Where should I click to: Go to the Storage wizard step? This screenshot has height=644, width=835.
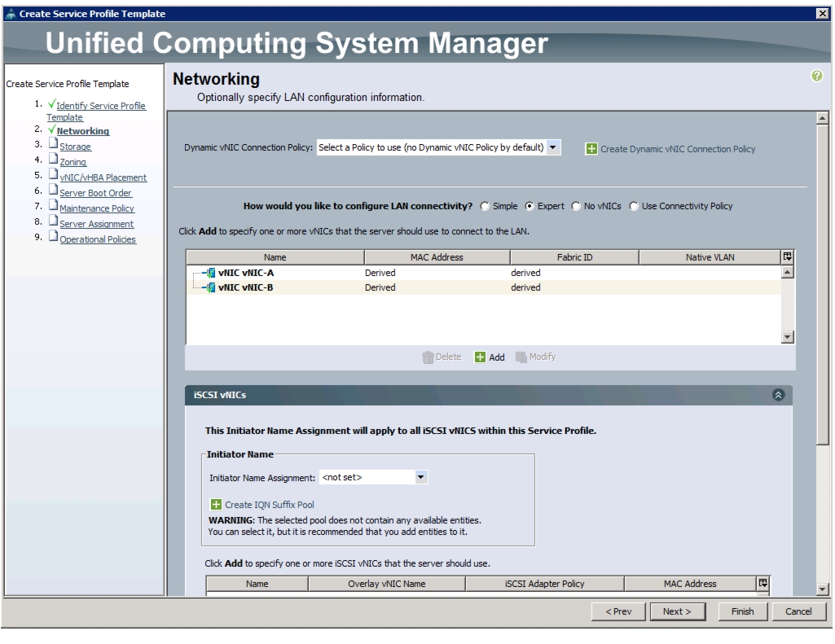pyautogui.click(x=75, y=147)
